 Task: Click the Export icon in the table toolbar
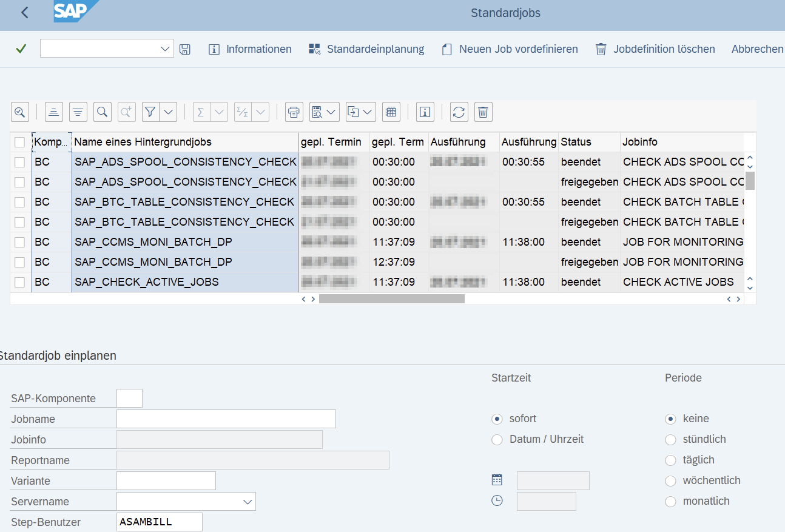(353, 112)
